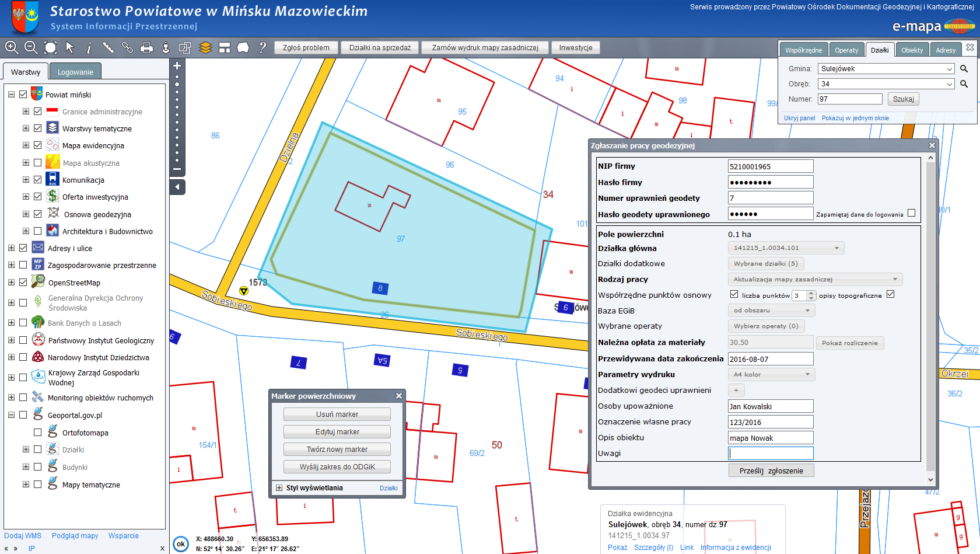Open the Gmina Sulejówek dropdown
Screen dimensions: 980x554
click(886, 69)
